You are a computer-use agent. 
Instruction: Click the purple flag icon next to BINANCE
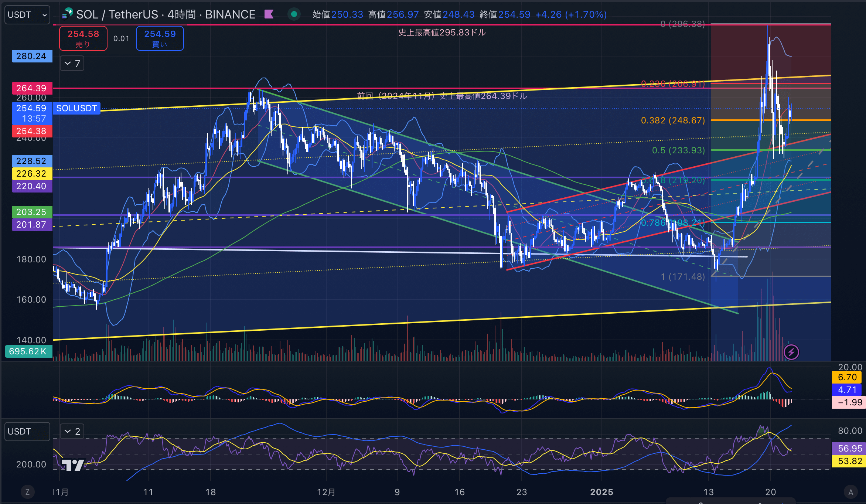[x=269, y=14]
